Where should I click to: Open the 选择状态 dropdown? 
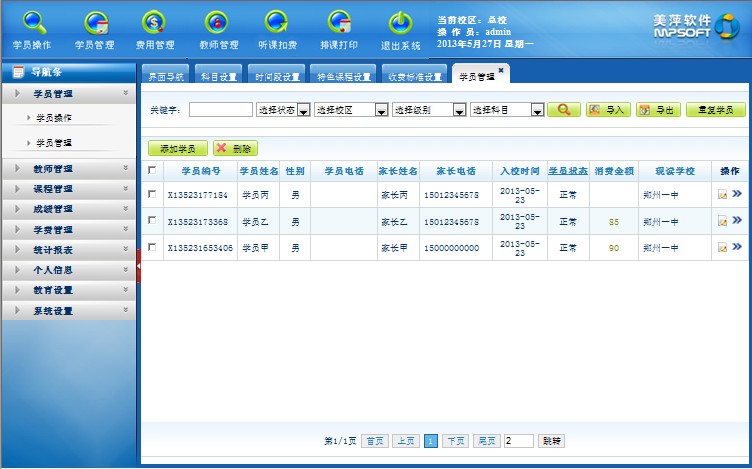click(x=283, y=110)
